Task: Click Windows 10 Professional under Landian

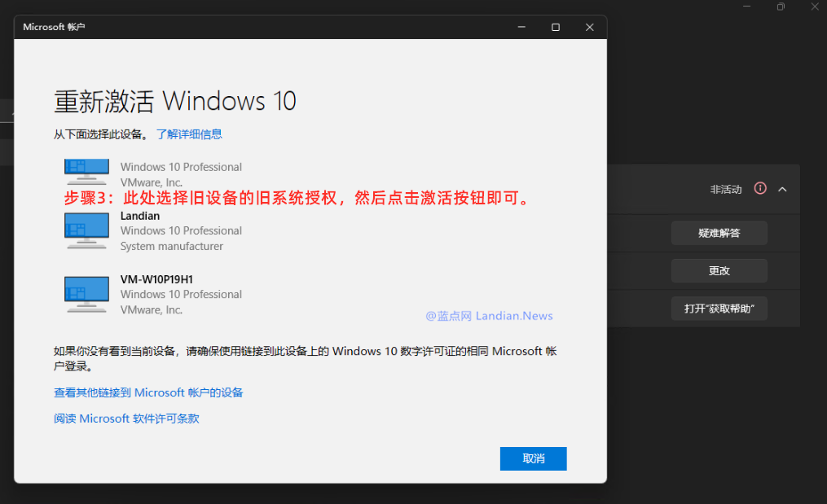Action: pyautogui.click(x=181, y=230)
